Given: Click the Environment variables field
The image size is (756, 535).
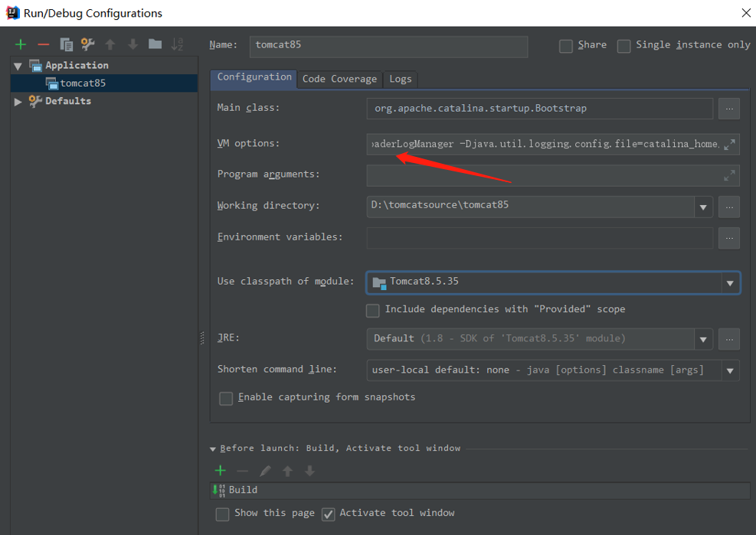Looking at the screenshot, I should (x=539, y=238).
